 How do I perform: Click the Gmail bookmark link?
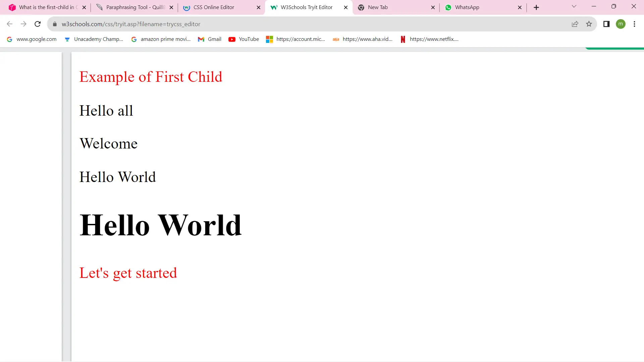click(214, 39)
